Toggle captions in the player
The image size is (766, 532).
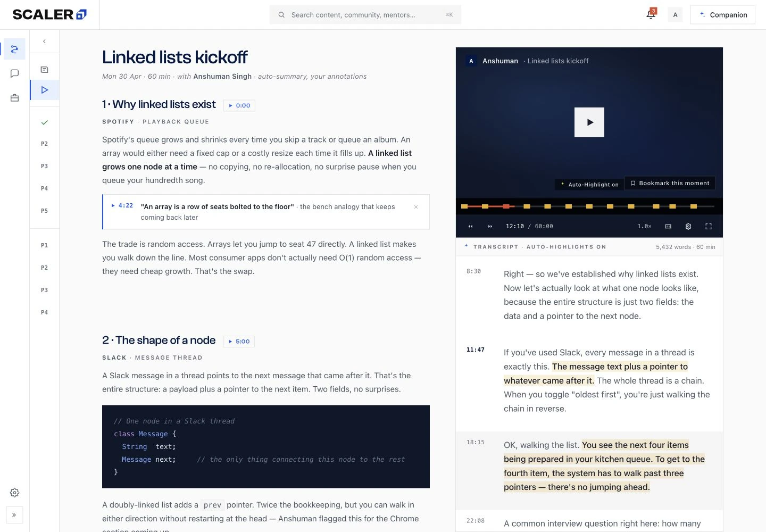(668, 226)
